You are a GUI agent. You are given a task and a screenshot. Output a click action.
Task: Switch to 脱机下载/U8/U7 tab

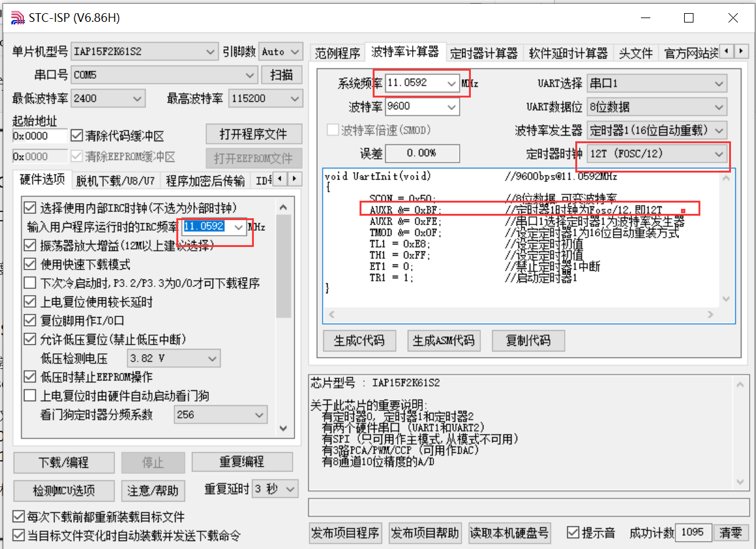(x=115, y=181)
